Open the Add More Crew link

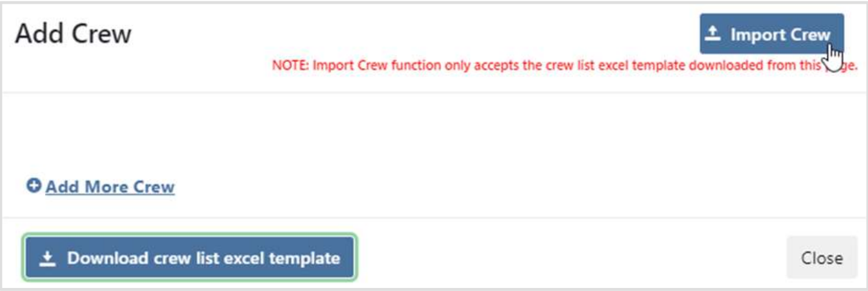click(109, 187)
